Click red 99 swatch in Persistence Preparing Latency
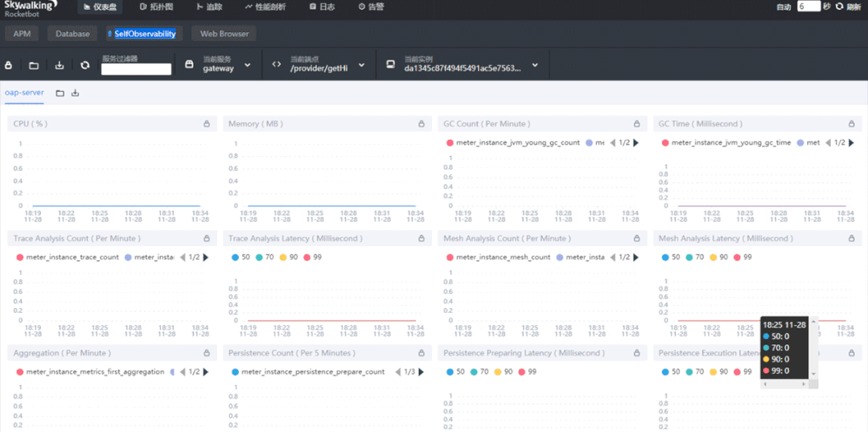868x432 pixels. [x=521, y=372]
